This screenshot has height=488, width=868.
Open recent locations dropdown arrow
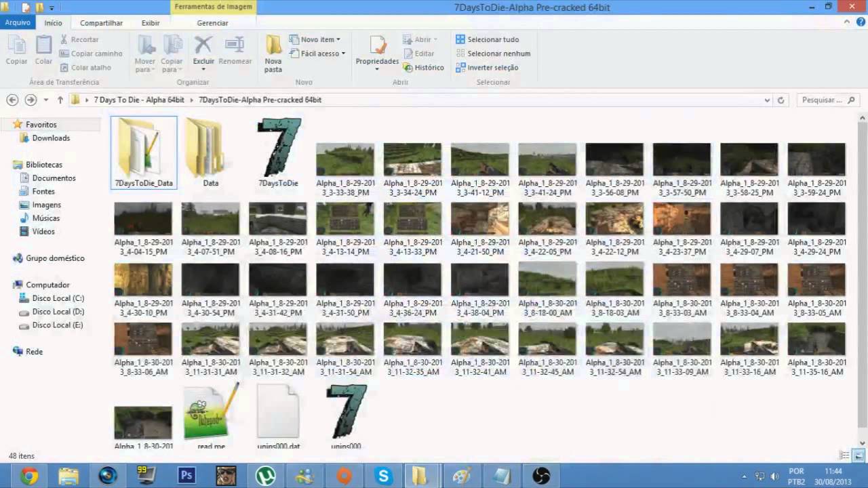(x=46, y=100)
